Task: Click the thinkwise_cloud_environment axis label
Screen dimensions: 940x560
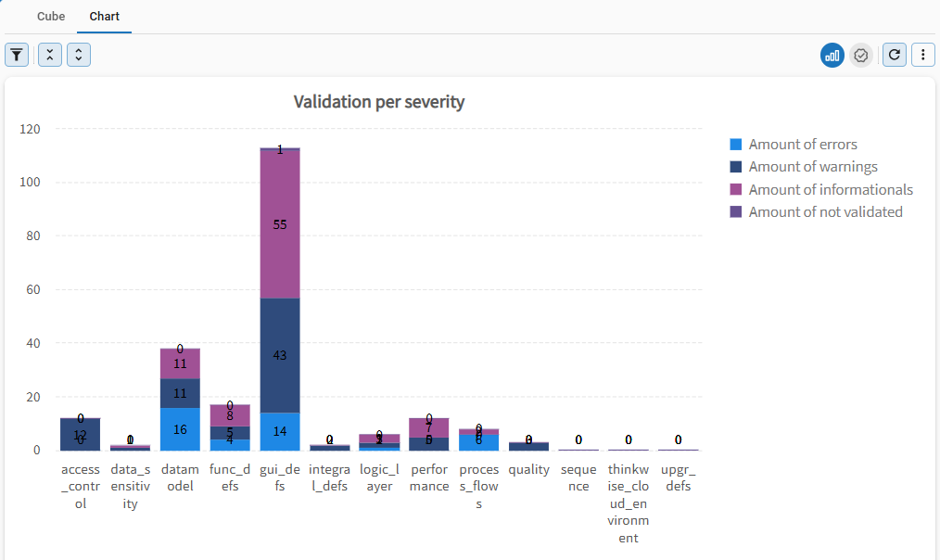Action: coord(629,503)
